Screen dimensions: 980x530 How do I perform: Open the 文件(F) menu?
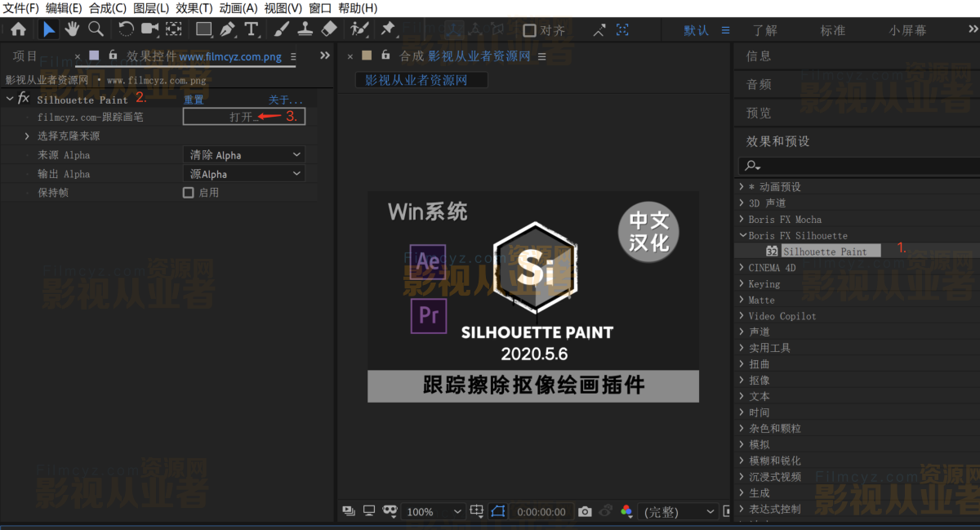(21, 8)
